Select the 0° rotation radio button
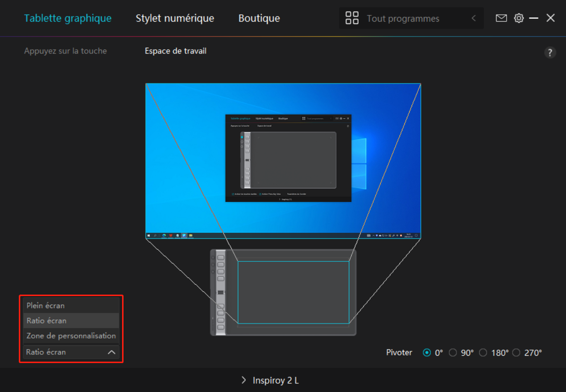566x392 pixels. (427, 352)
